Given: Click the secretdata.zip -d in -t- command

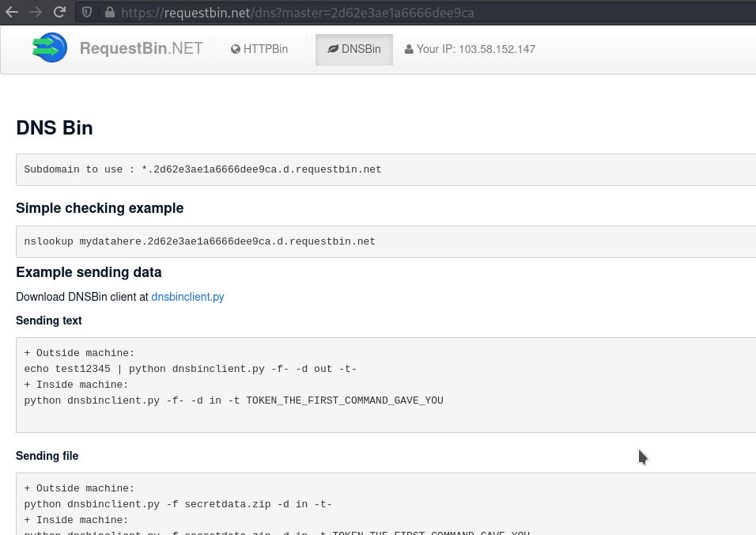Looking at the screenshot, I should pyautogui.click(x=178, y=504).
